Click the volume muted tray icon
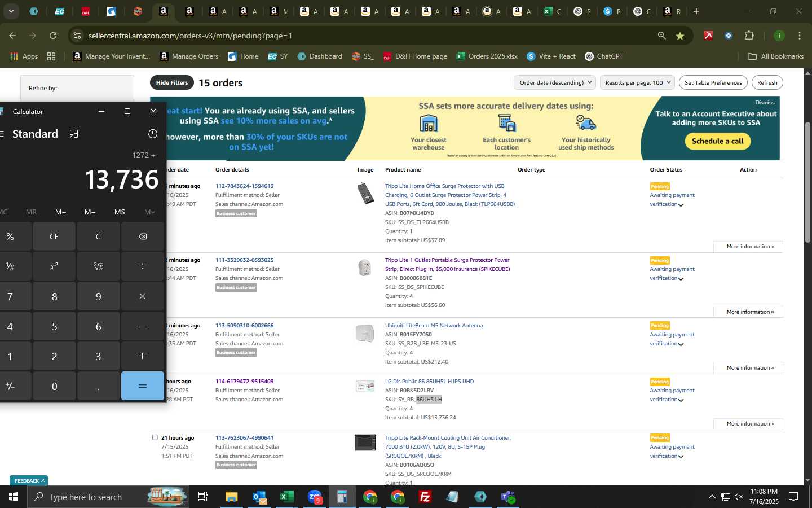Viewport: 812px width, 508px height. click(739, 497)
